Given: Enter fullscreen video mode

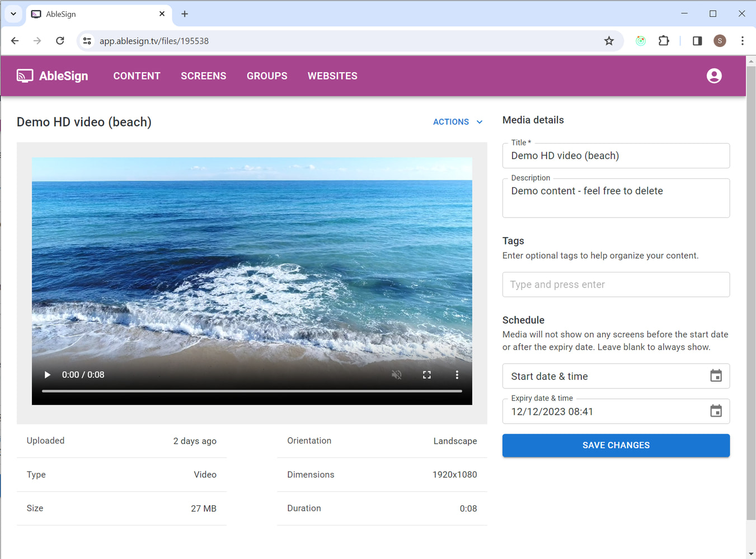Looking at the screenshot, I should pyautogui.click(x=426, y=375).
